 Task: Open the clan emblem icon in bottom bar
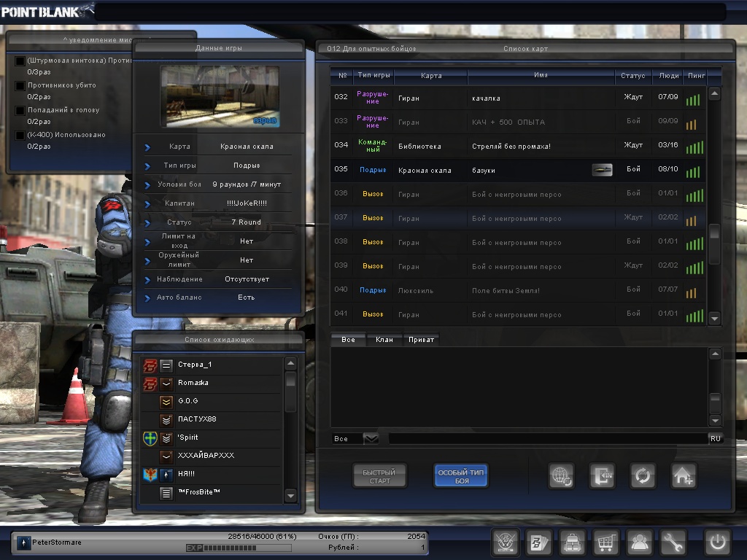tap(505, 542)
